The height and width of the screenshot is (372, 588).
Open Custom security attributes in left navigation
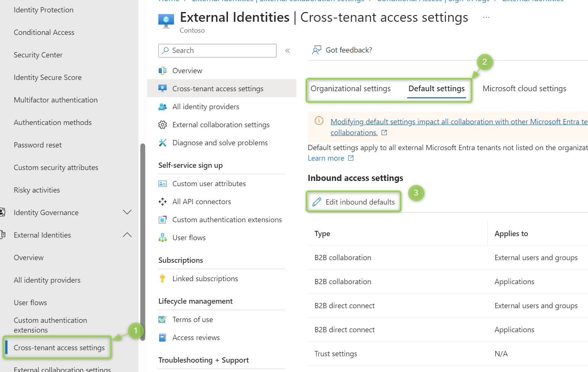(56, 167)
